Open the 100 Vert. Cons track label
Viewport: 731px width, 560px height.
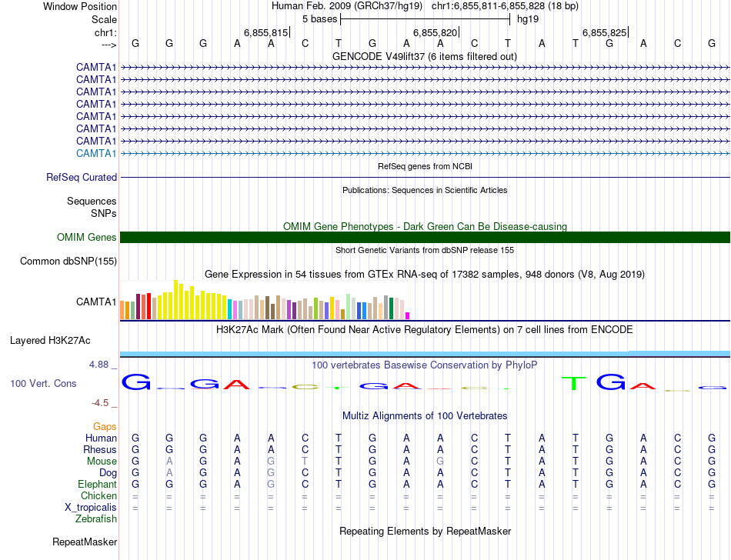click(43, 383)
